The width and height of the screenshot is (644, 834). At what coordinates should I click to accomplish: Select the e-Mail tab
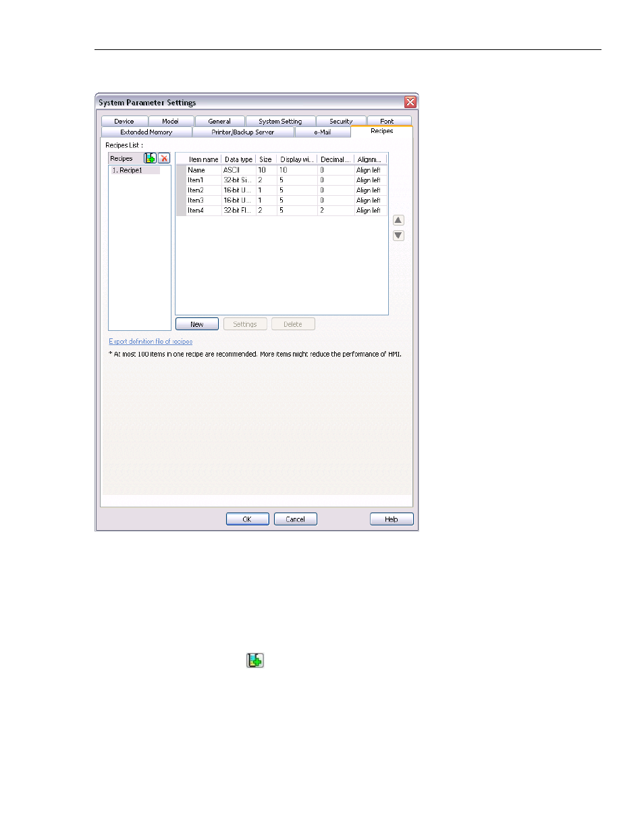click(323, 132)
